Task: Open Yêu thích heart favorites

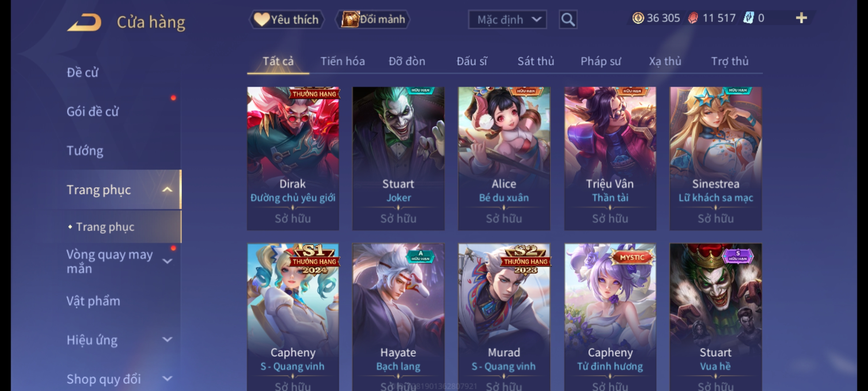Action: point(286,19)
